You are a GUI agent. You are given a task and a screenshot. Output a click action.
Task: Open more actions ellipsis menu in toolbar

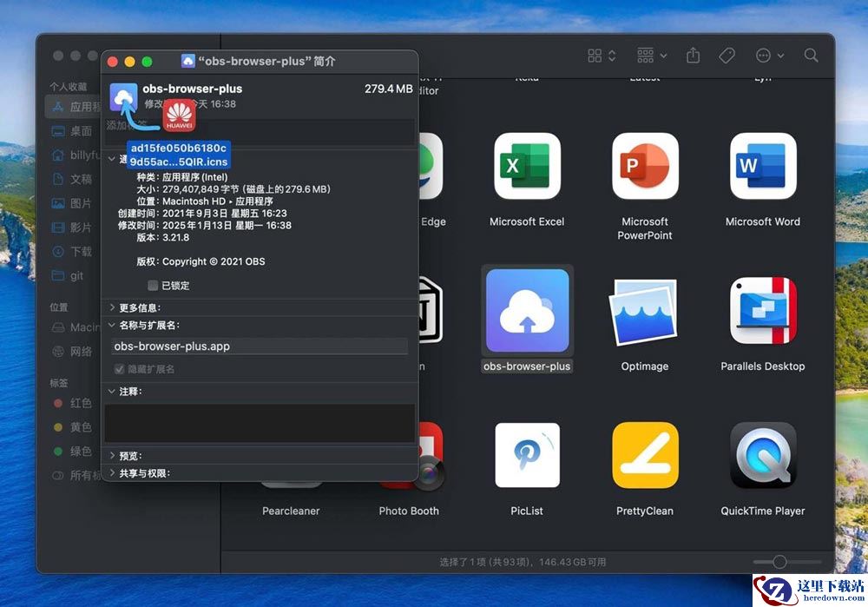point(769,56)
